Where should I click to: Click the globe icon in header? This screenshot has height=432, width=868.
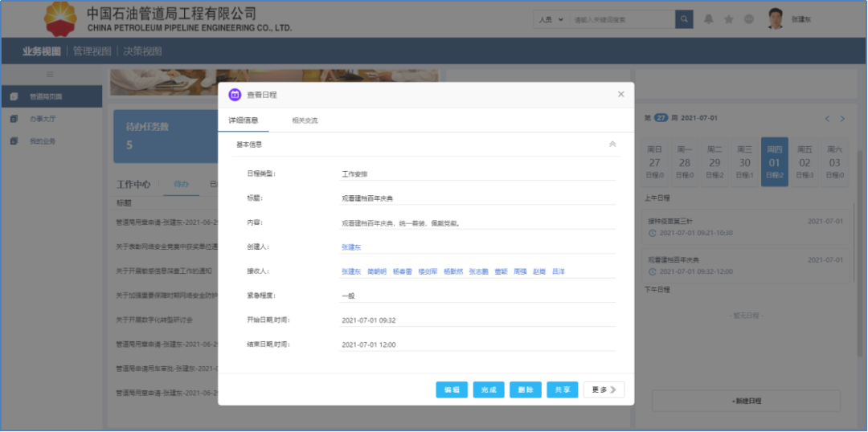748,19
